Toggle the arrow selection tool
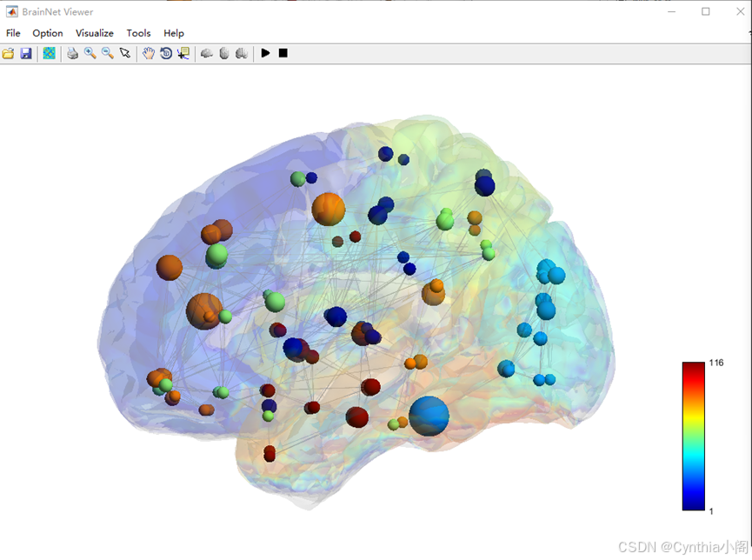Viewport: 752px width, 560px height. click(x=126, y=53)
